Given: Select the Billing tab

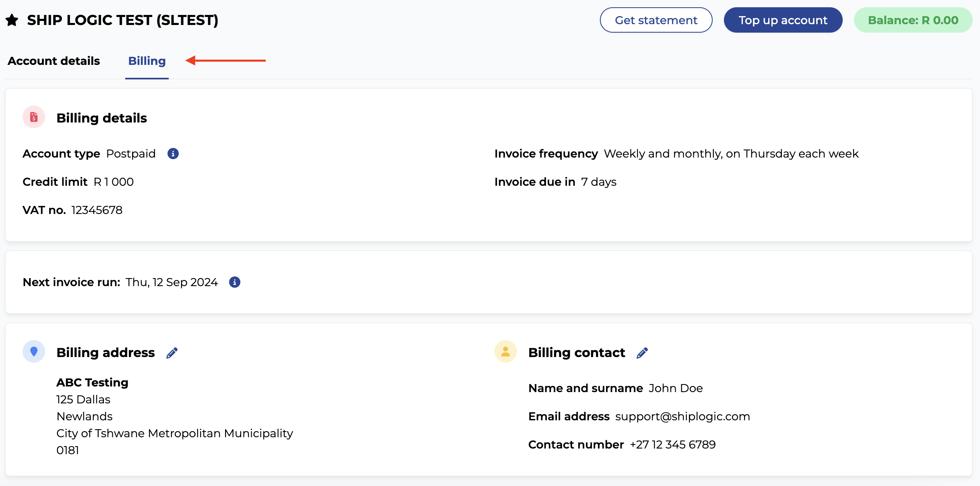Looking at the screenshot, I should (147, 61).
